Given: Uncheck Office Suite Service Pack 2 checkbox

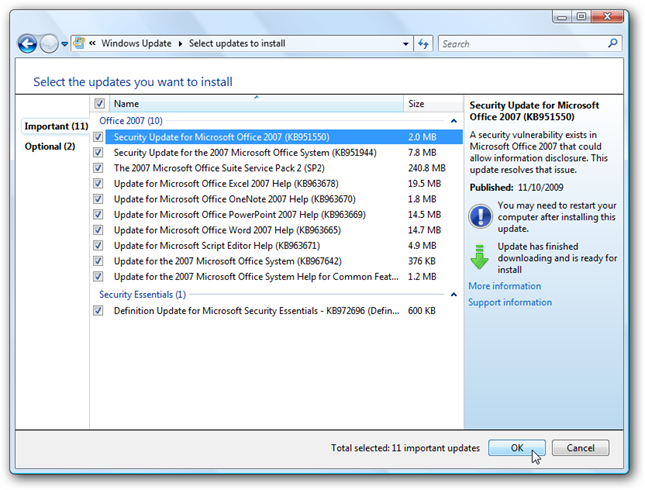Looking at the screenshot, I should coord(98,168).
